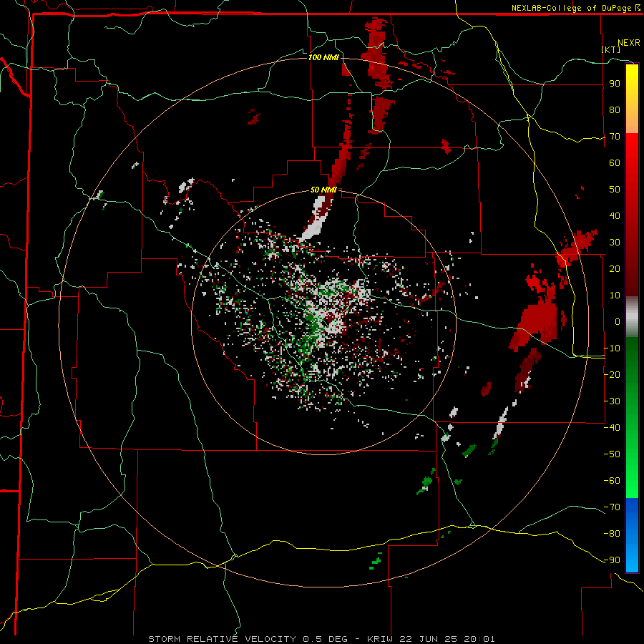This screenshot has height=644, width=644.
Task: Click the -10 value on the velocity scale
Action: (x=612, y=348)
